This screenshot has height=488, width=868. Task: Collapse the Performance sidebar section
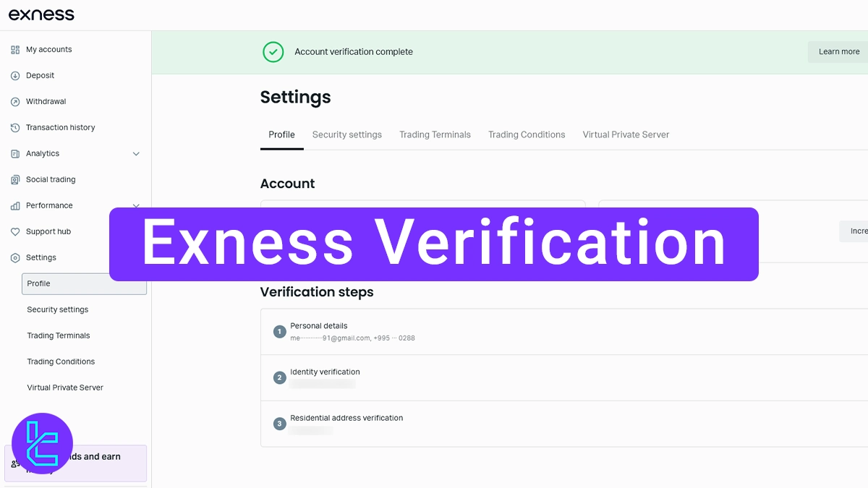coord(136,205)
